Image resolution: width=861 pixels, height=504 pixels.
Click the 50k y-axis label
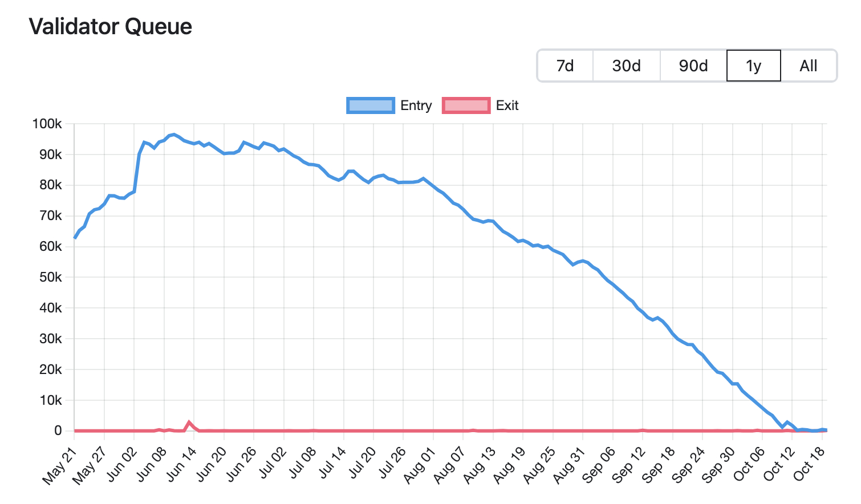click(51, 277)
